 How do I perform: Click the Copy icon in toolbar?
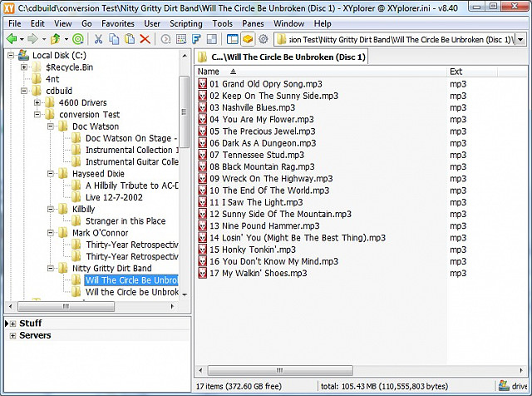pyautogui.click(x=114, y=39)
